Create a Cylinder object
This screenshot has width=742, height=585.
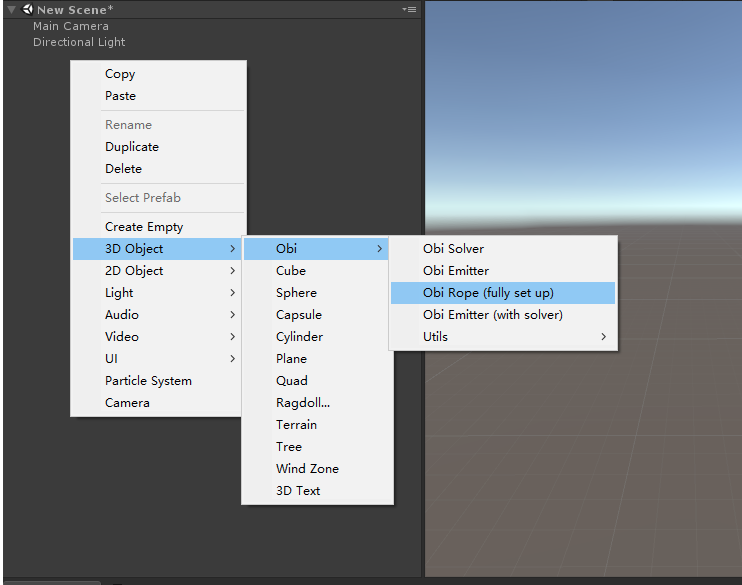[x=316, y=337]
